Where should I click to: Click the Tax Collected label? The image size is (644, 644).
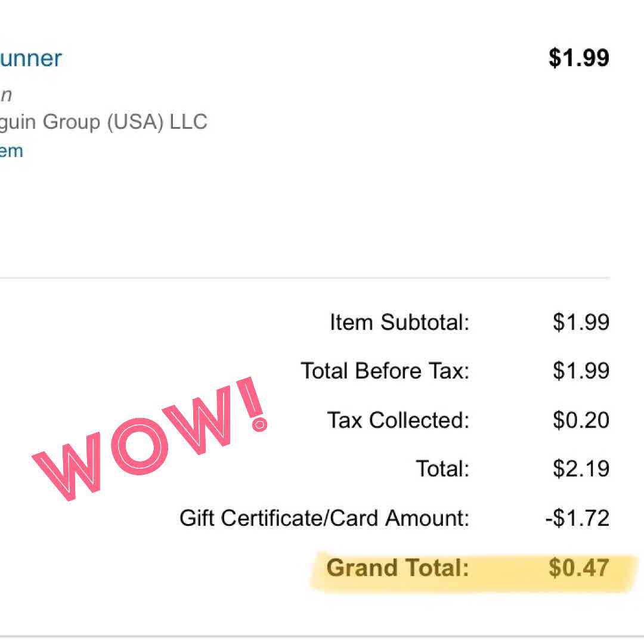pyautogui.click(x=398, y=420)
